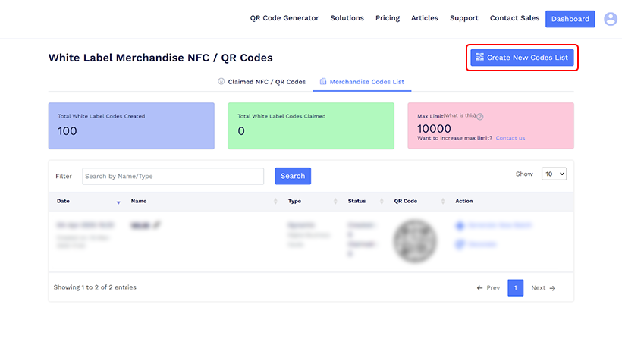Open the Show entries count dropdown
622x364 pixels.
554,174
